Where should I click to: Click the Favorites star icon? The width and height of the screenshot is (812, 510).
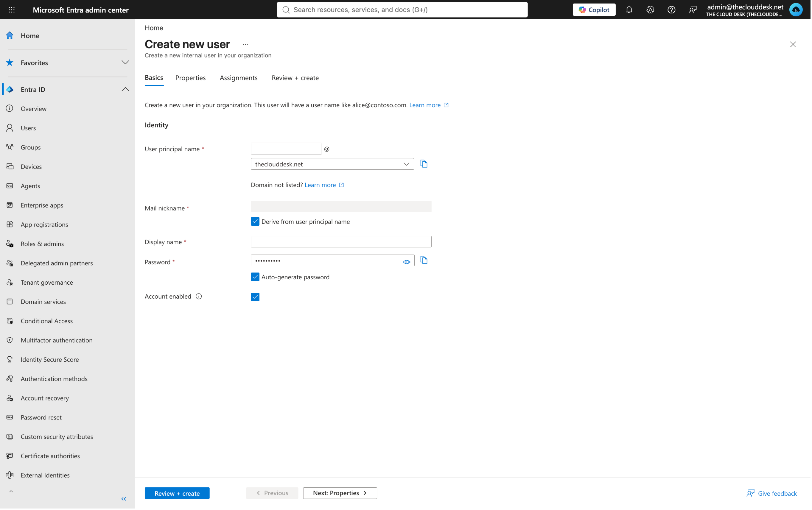(x=10, y=62)
